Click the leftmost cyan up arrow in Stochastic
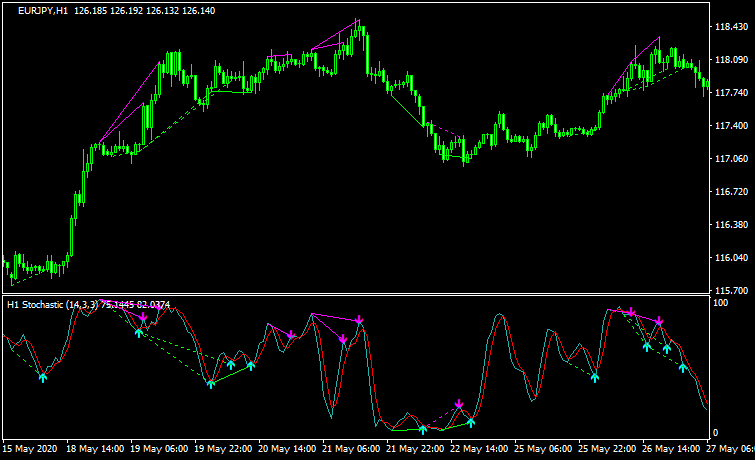Image resolution: width=755 pixels, height=460 pixels. point(43,376)
